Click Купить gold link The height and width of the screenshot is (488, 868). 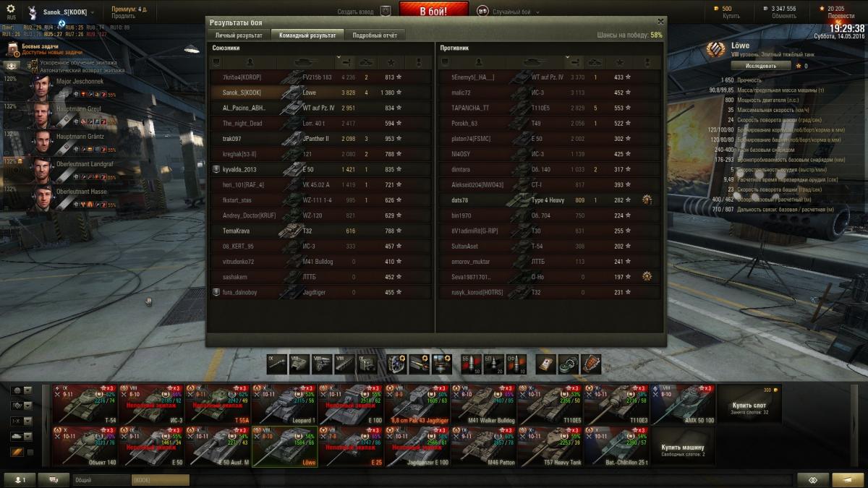click(x=732, y=16)
